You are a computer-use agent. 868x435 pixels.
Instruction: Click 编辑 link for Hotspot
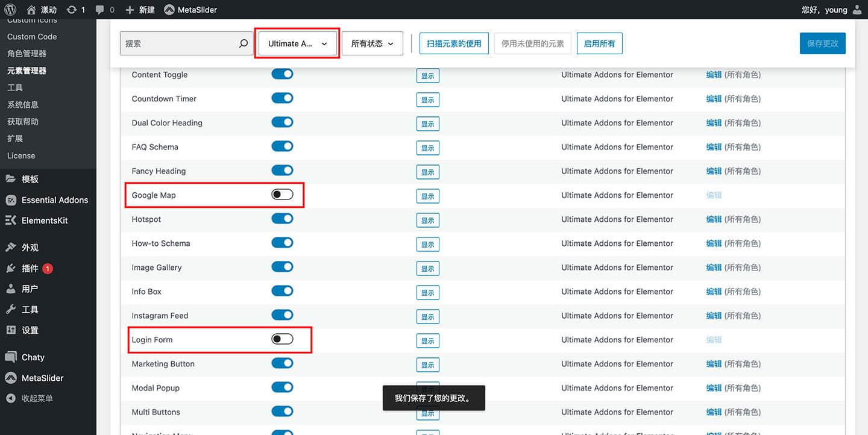[714, 219]
